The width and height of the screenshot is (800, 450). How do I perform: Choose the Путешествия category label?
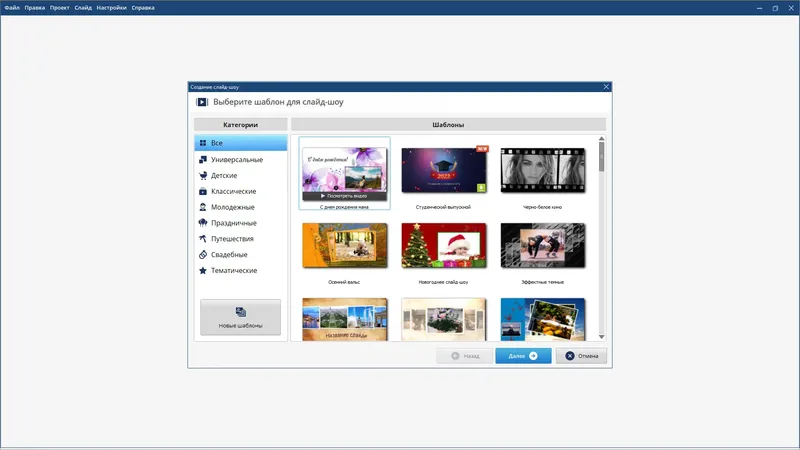pos(232,239)
